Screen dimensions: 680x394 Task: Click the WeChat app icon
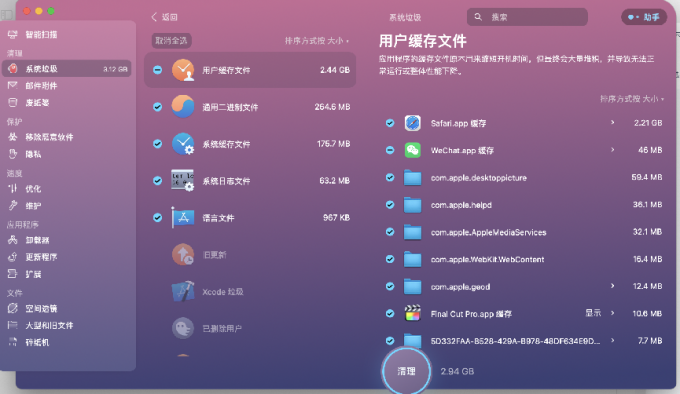(412, 150)
